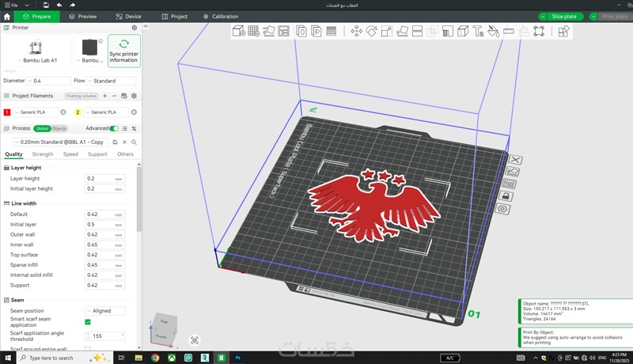Click the variable layer height icon
Viewport: 633px width, 364px height.
click(332, 31)
